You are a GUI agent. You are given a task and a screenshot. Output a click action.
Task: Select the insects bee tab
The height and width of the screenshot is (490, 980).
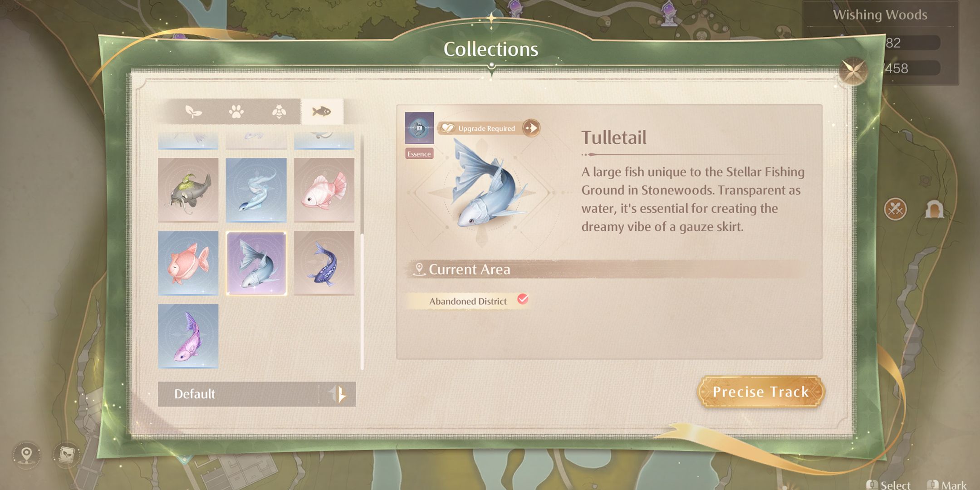[279, 112]
